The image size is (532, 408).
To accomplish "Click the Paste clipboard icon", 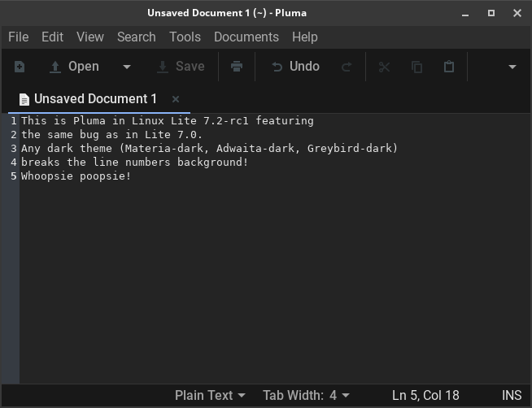I will click(x=448, y=67).
